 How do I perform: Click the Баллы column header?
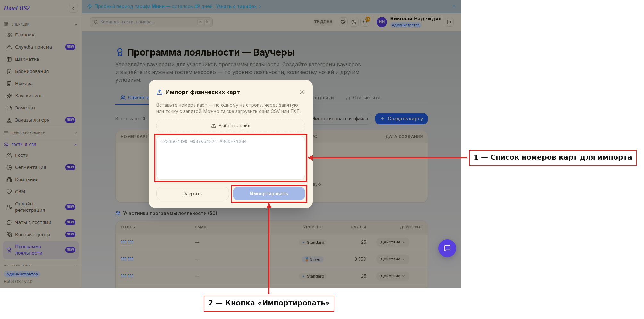point(358,227)
